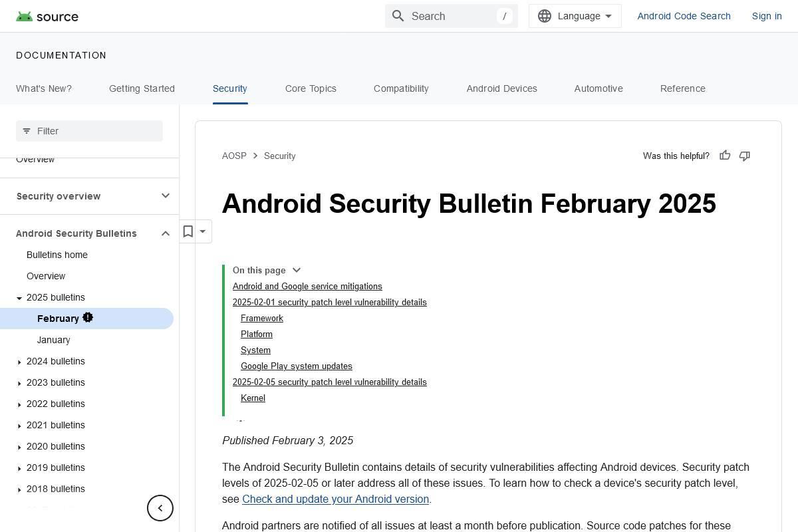Viewport: 798px width, 532px height.
Task: Open the What's New? tab
Action: [x=44, y=88]
